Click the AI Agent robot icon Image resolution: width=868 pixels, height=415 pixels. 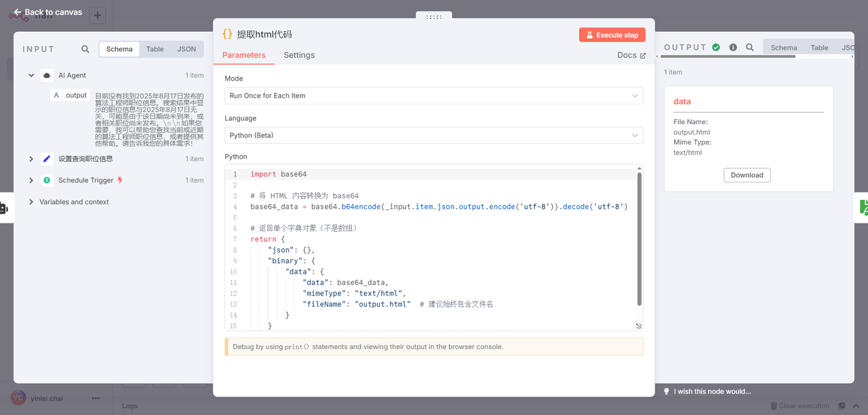click(47, 76)
